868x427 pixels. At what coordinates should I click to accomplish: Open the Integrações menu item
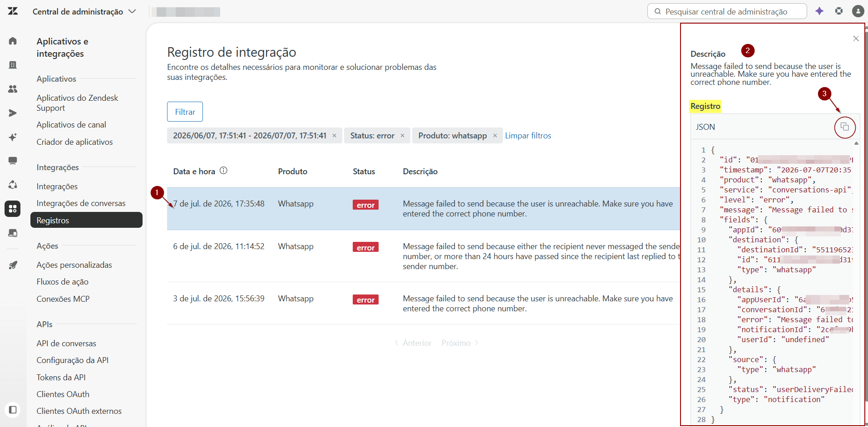click(57, 187)
